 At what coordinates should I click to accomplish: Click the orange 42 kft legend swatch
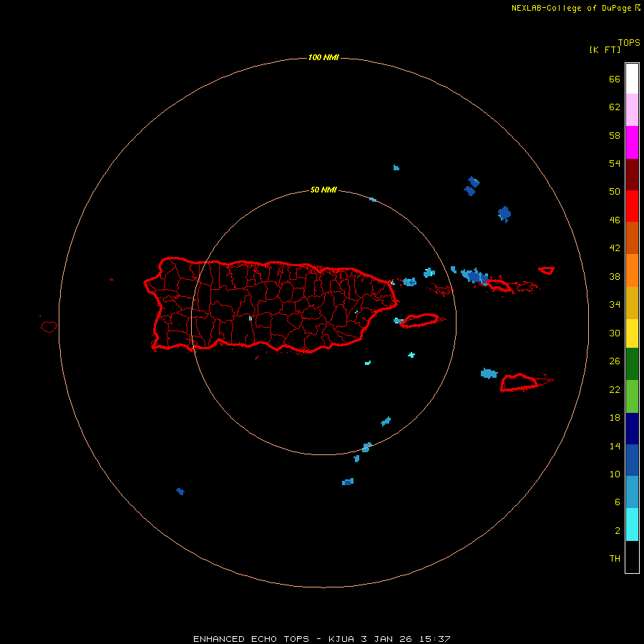pos(632,270)
